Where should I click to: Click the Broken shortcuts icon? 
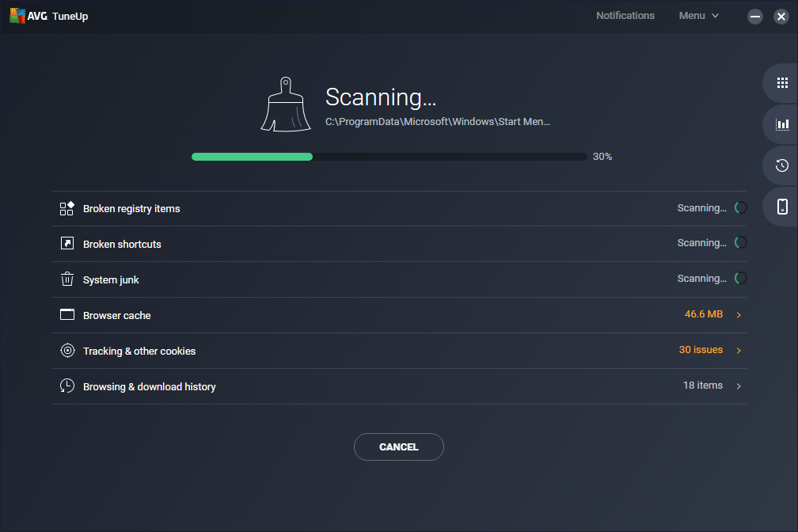point(67,244)
